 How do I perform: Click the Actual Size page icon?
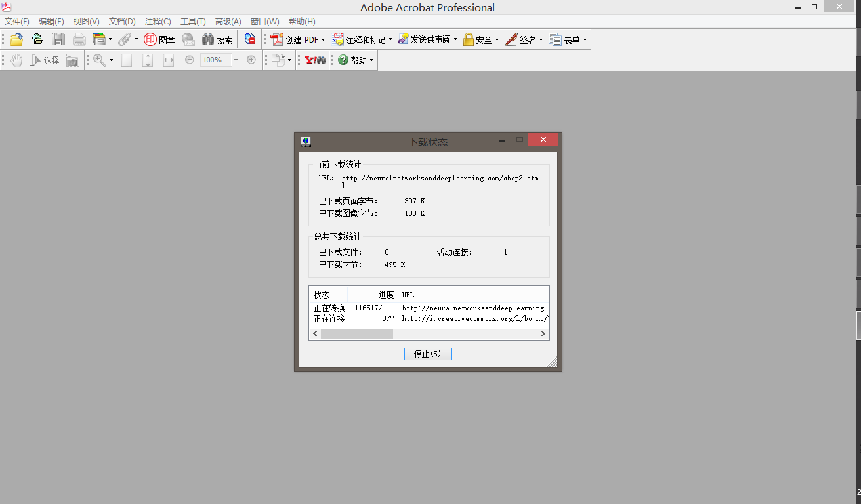(x=127, y=60)
